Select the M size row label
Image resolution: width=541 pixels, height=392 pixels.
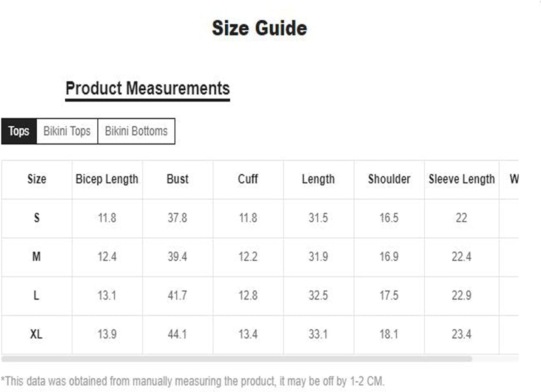pos(37,257)
